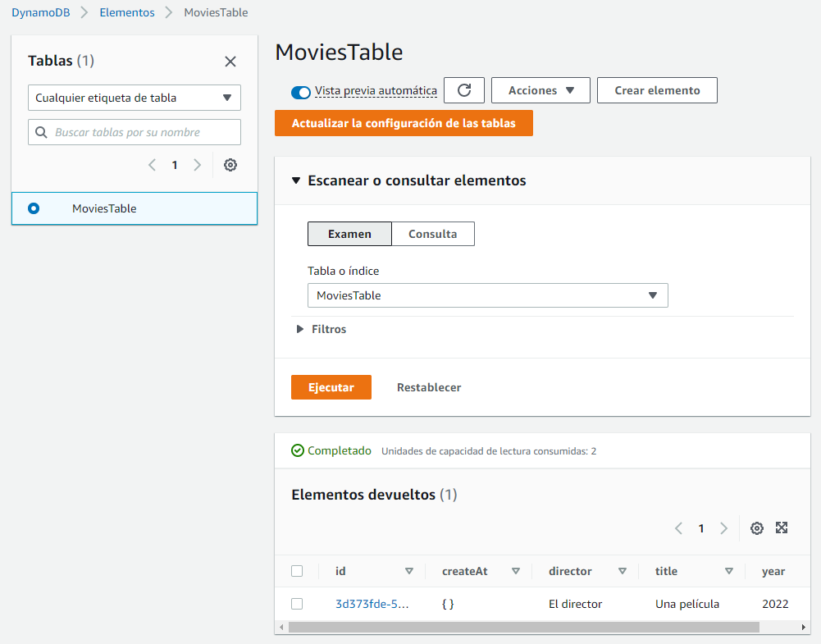Check the select-all items checkbox
The width and height of the screenshot is (821, 644).
[x=298, y=571]
